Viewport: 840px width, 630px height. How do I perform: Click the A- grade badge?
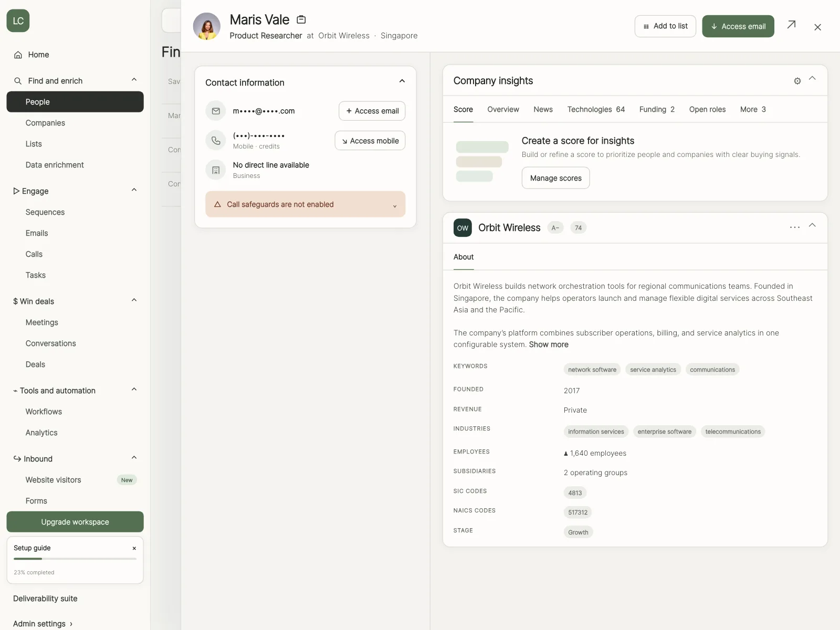tap(555, 228)
